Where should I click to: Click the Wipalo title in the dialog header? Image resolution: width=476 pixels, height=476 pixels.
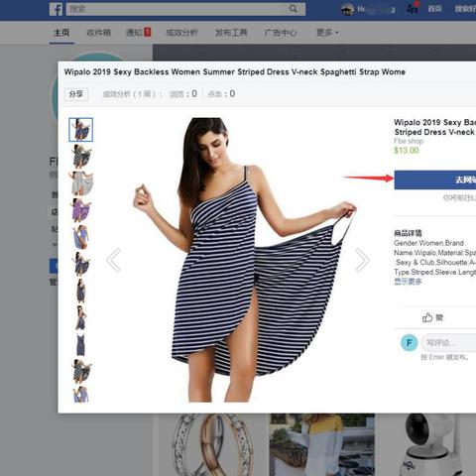click(235, 72)
